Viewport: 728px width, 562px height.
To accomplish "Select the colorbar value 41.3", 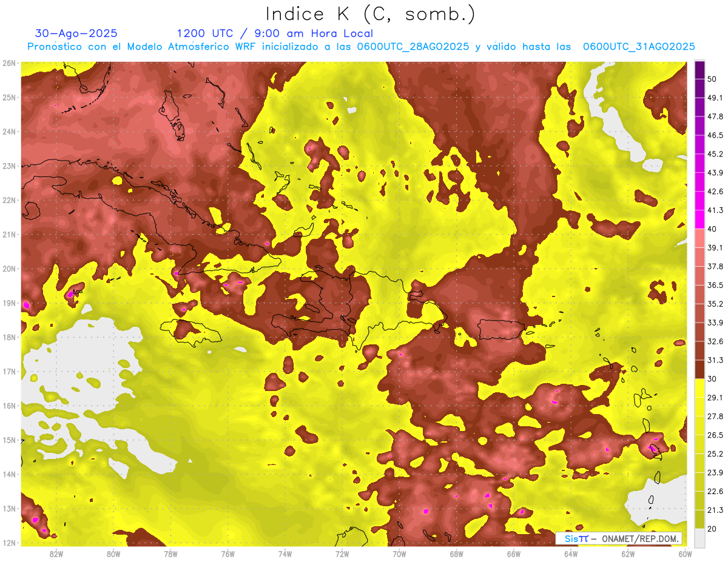I will tap(715, 210).
